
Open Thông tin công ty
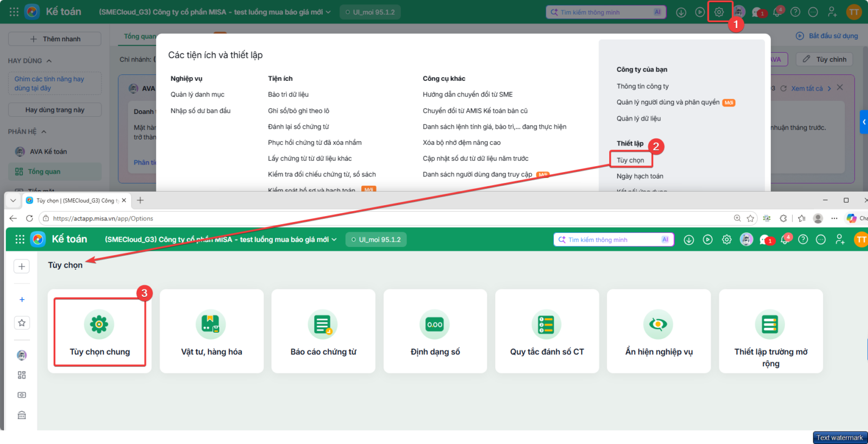click(643, 86)
